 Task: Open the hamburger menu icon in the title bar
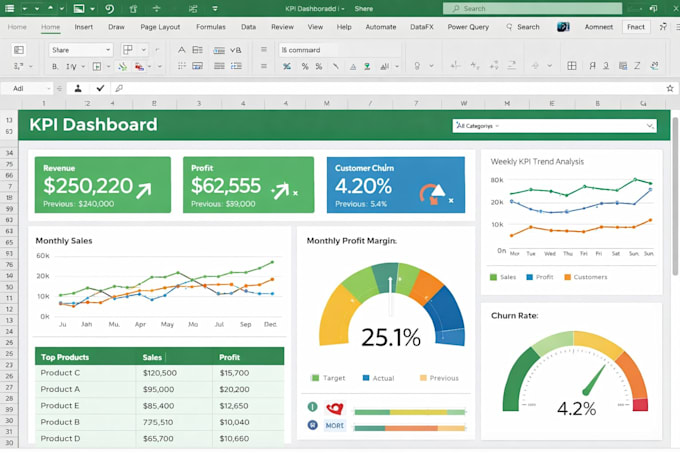[9, 8]
